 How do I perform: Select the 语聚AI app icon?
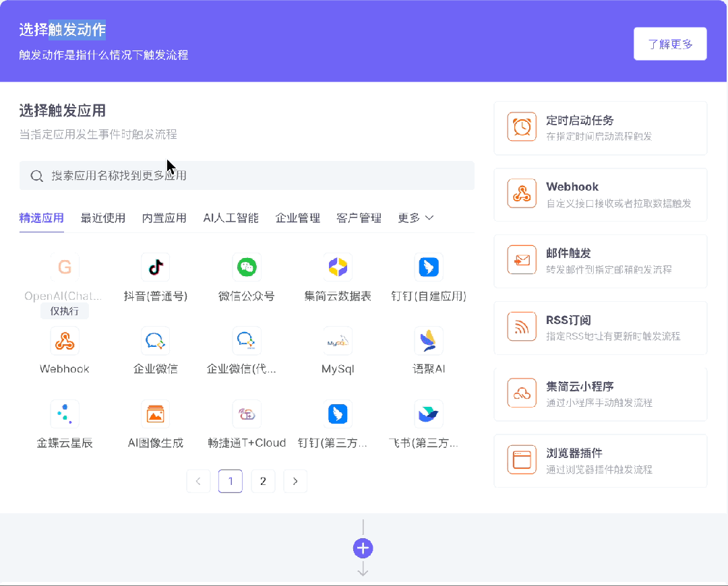tap(429, 341)
